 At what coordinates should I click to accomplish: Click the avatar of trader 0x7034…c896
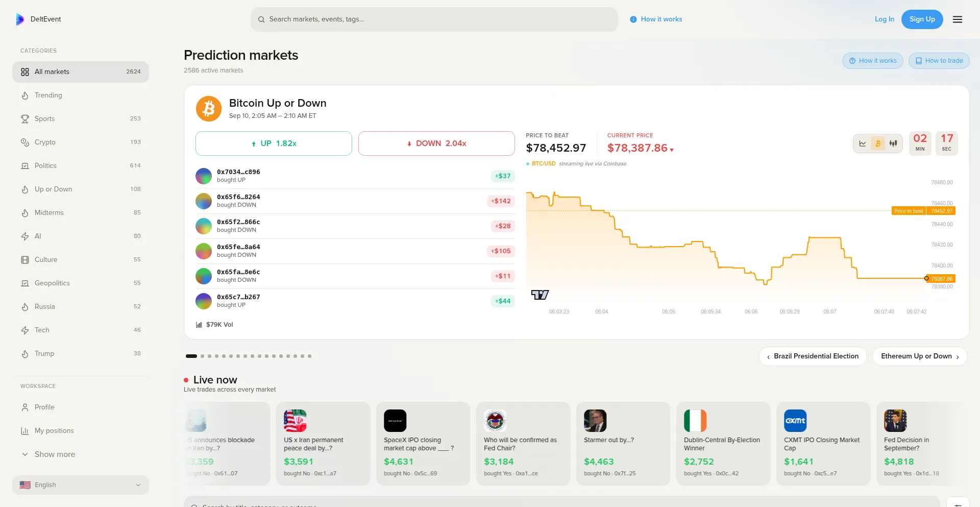point(204,176)
